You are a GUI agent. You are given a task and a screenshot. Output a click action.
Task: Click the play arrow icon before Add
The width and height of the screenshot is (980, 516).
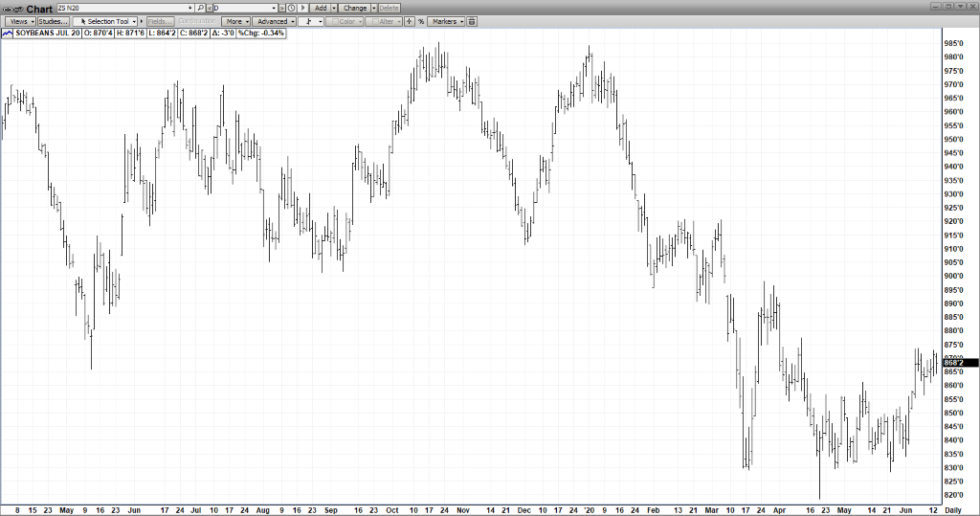click(302, 8)
